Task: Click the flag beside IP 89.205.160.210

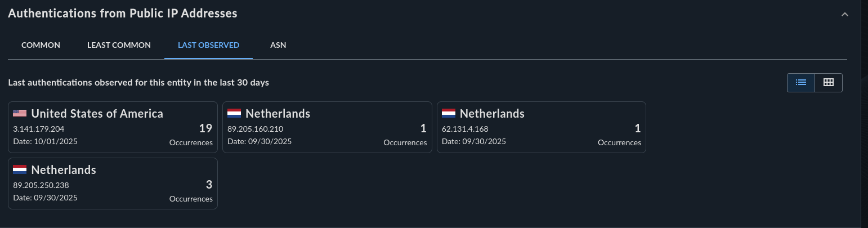Action: (x=234, y=113)
